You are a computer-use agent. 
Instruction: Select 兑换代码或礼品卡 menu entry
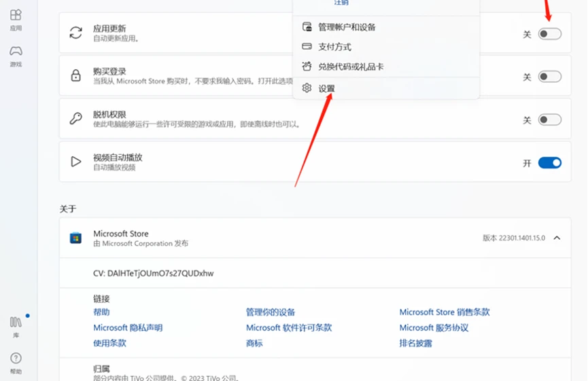tap(386, 67)
